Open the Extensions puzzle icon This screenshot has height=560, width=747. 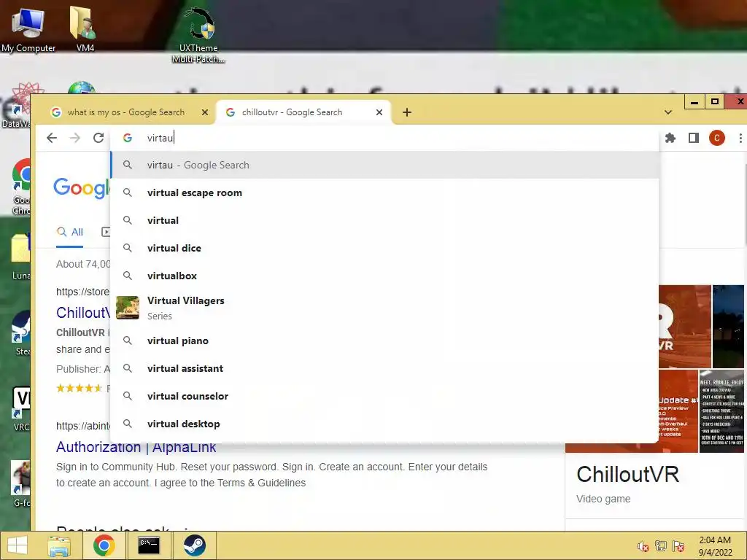(x=670, y=138)
